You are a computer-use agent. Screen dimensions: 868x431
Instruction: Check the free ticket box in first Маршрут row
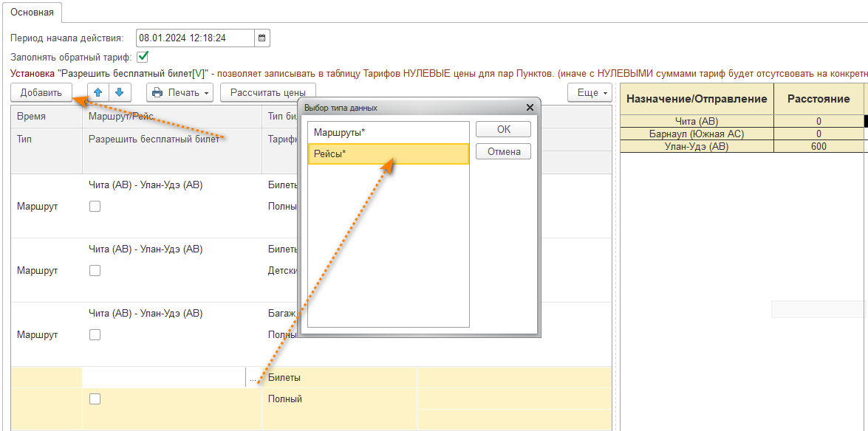[x=95, y=207]
